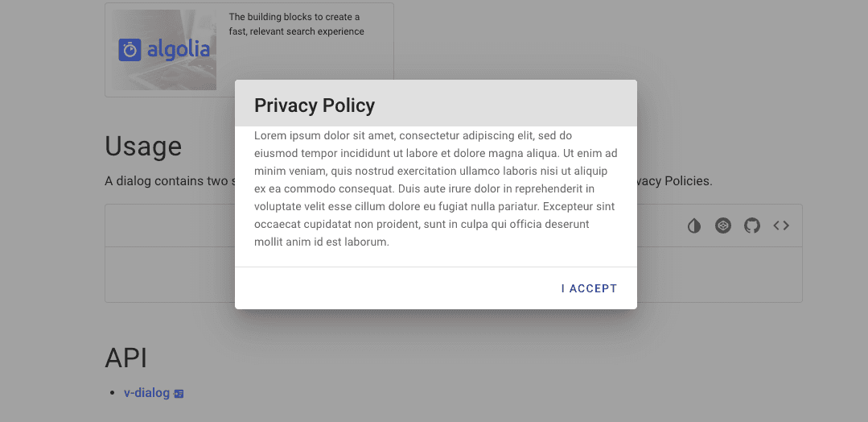Click the Algolia stopwatch logo mark
Screen dimensions: 868x422
(x=130, y=50)
